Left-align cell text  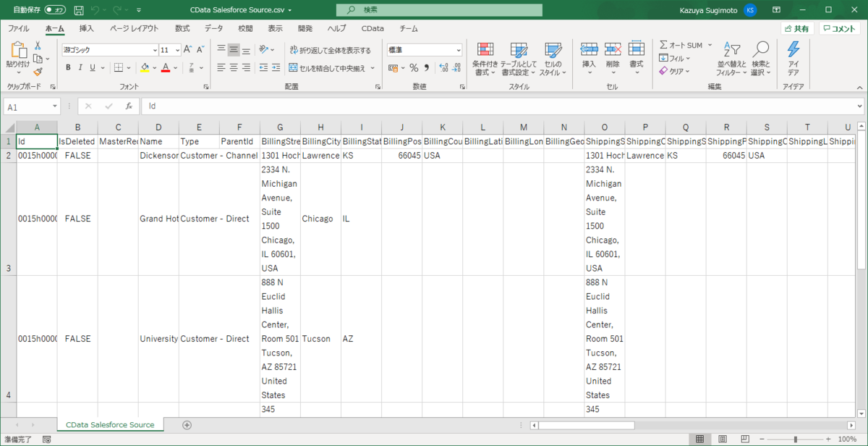coord(222,67)
